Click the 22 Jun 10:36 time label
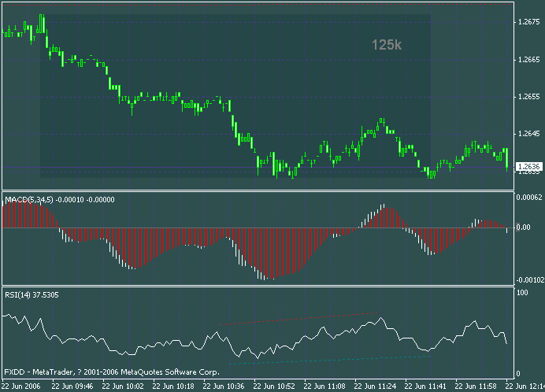The image size is (545, 392). [224, 386]
